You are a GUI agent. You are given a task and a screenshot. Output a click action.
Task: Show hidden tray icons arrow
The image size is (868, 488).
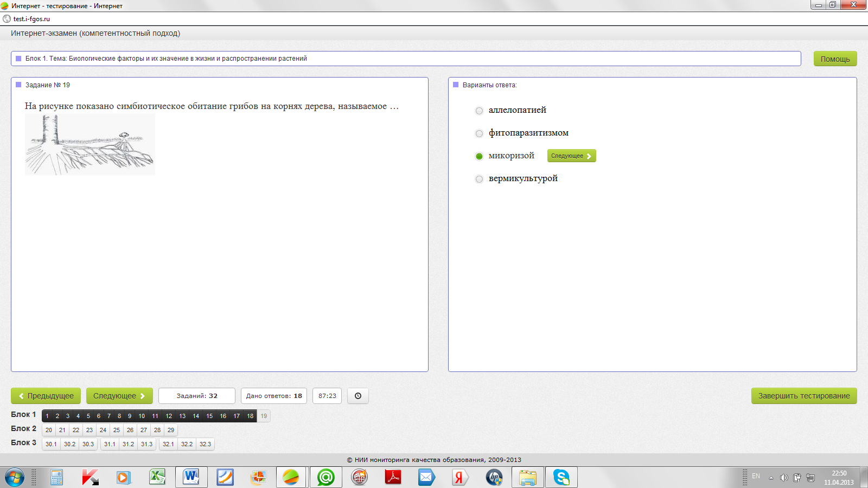click(771, 478)
